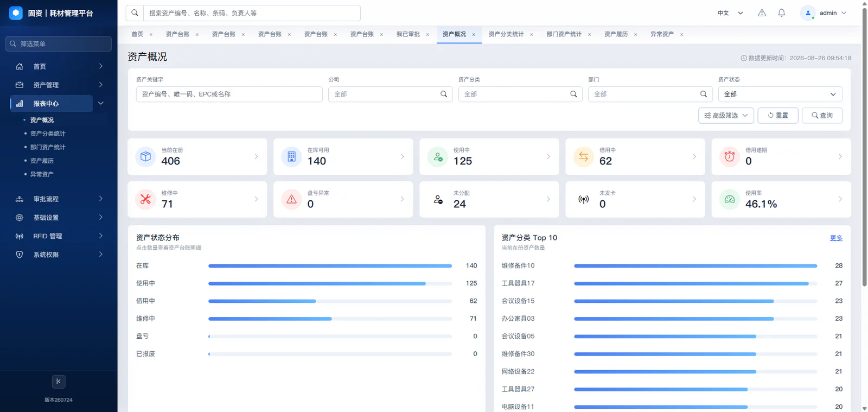Expand 高级筛选 advanced filter

click(726, 115)
